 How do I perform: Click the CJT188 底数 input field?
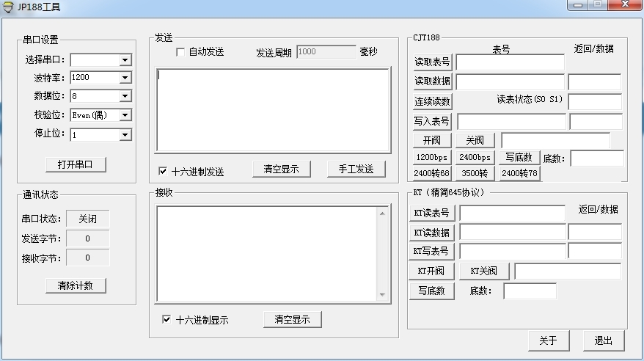click(x=597, y=158)
